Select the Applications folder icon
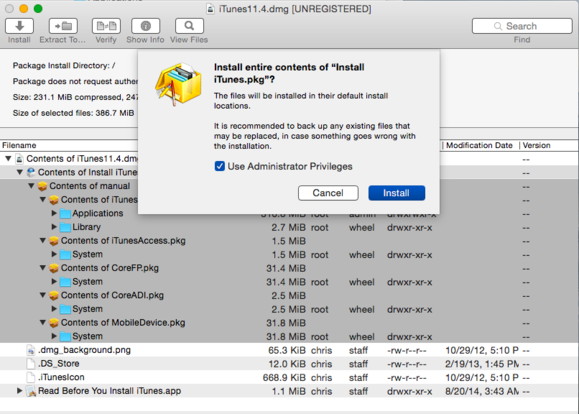Viewport: 579px width, 414px height. [65, 213]
